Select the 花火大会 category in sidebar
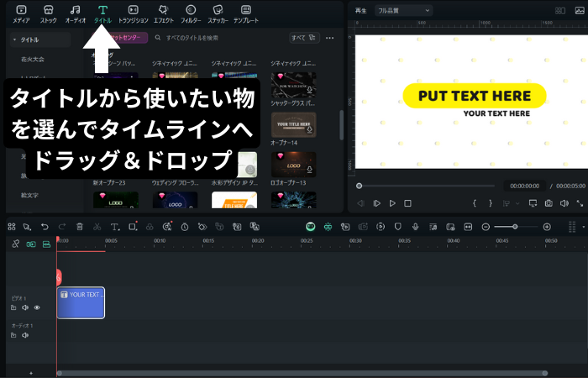 (x=33, y=60)
